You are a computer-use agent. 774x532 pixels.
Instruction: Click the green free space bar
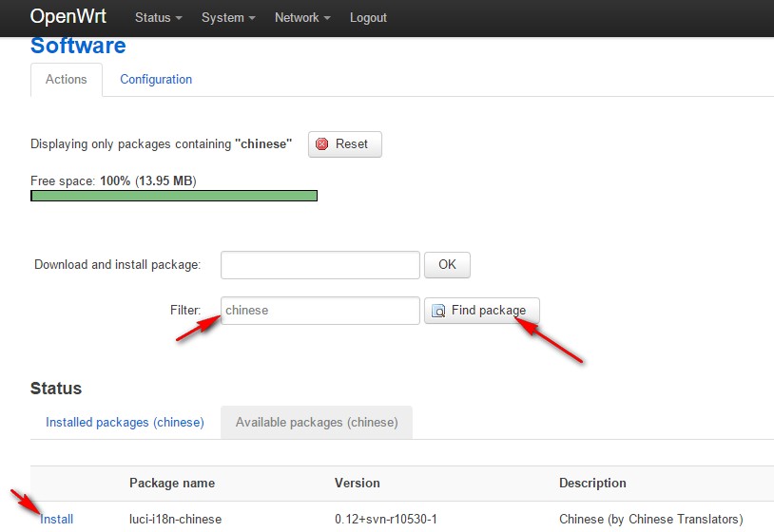(174, 196)
